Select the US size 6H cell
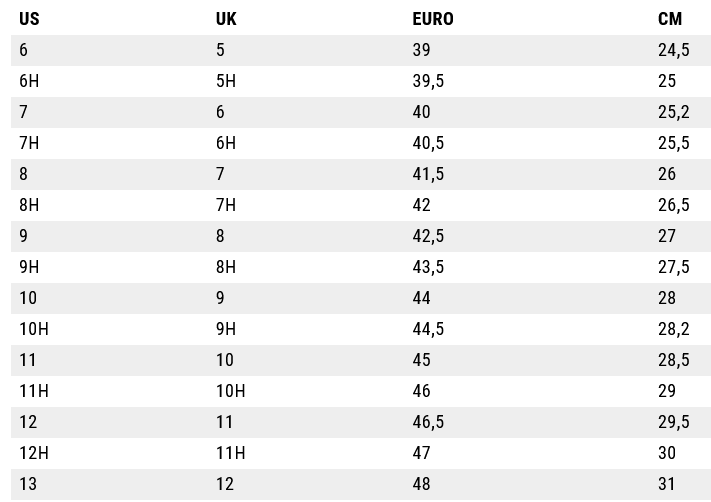Image resolution: width=711 pixels, height=502 pixels. (29, 81)
